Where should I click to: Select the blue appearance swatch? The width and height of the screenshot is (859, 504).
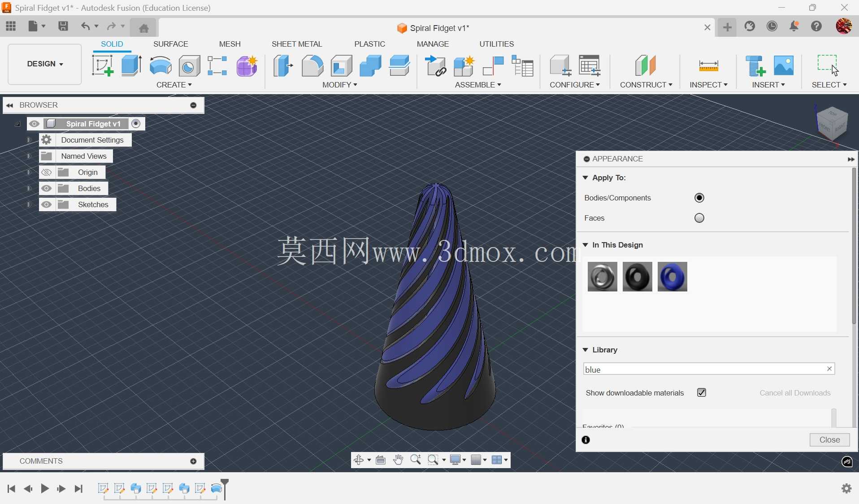[672, 277]
